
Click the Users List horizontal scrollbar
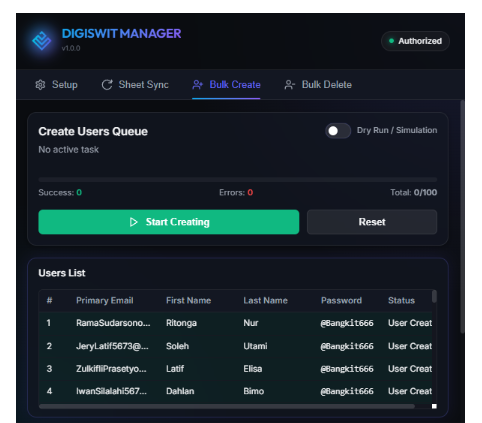click(227, 406)
